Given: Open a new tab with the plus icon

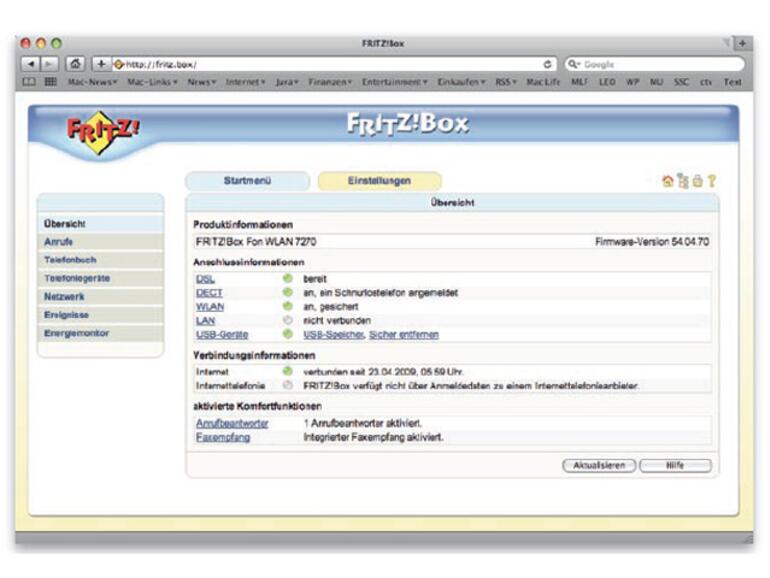Looking at the screenshot, I should click(742, 43).
